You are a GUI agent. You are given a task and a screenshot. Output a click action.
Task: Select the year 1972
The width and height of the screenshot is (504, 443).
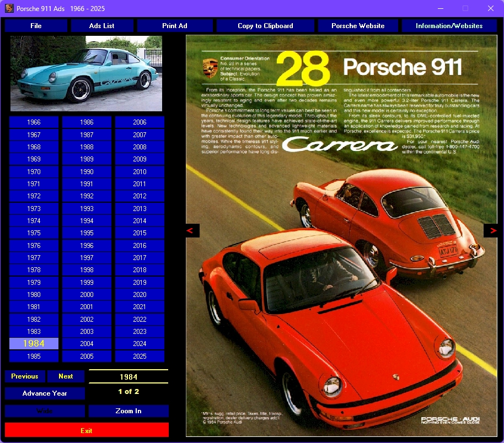tap(34, 196)
